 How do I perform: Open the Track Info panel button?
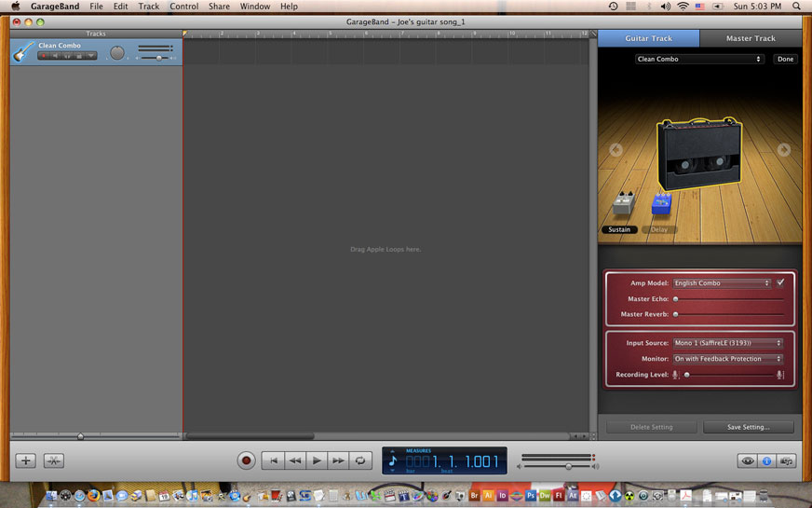pos(766,460)
